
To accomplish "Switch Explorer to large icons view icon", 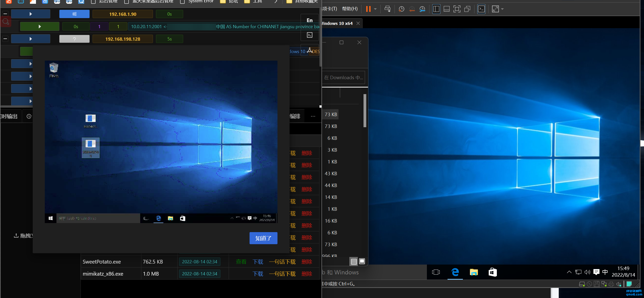I will point(362,262).
